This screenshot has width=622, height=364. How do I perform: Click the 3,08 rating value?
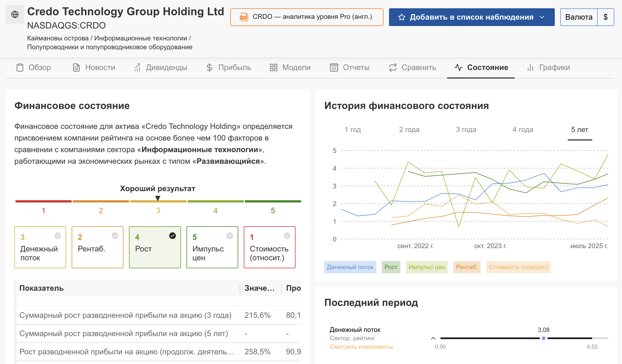544,330
